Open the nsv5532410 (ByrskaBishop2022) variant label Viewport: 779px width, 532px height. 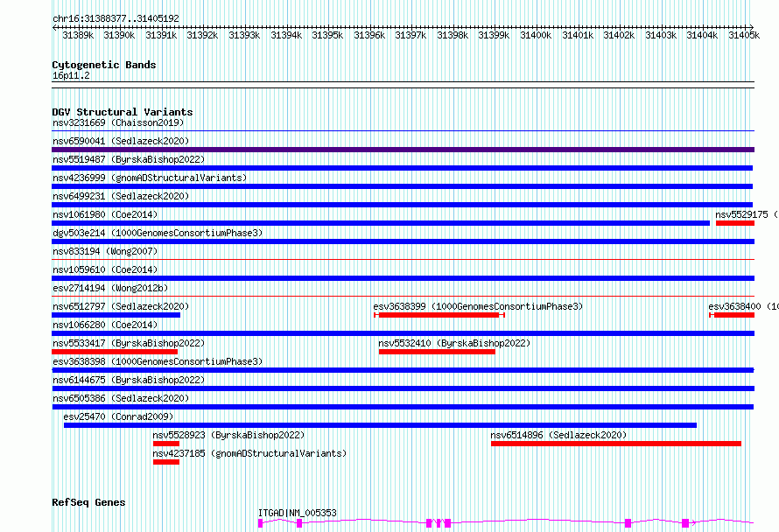(x=454, y=343)
